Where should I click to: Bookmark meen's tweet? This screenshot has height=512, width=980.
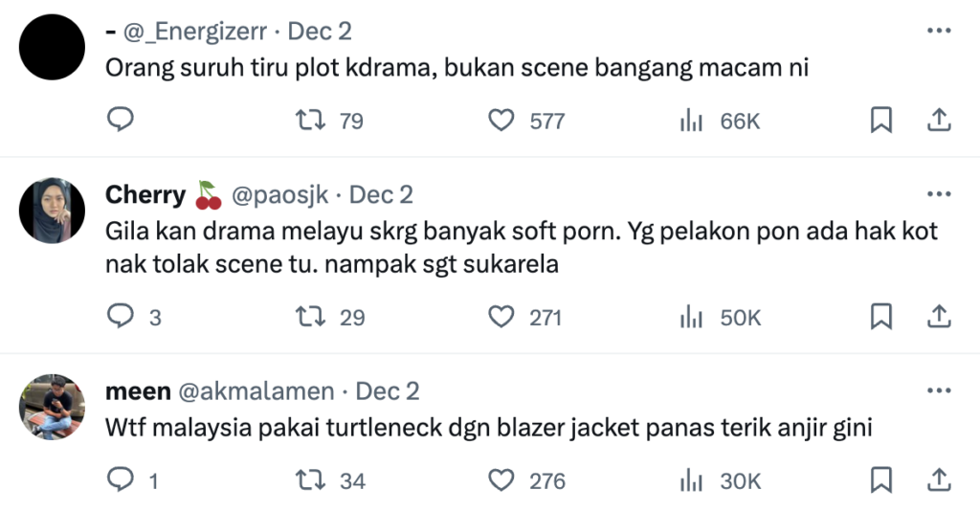(x=881, y=479)
